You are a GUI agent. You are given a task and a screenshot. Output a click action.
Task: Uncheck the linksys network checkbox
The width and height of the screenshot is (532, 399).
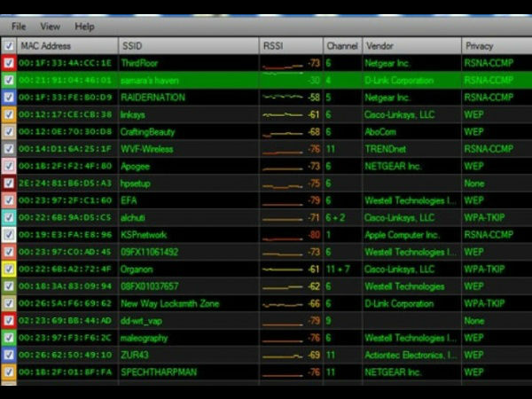[9, 114]
